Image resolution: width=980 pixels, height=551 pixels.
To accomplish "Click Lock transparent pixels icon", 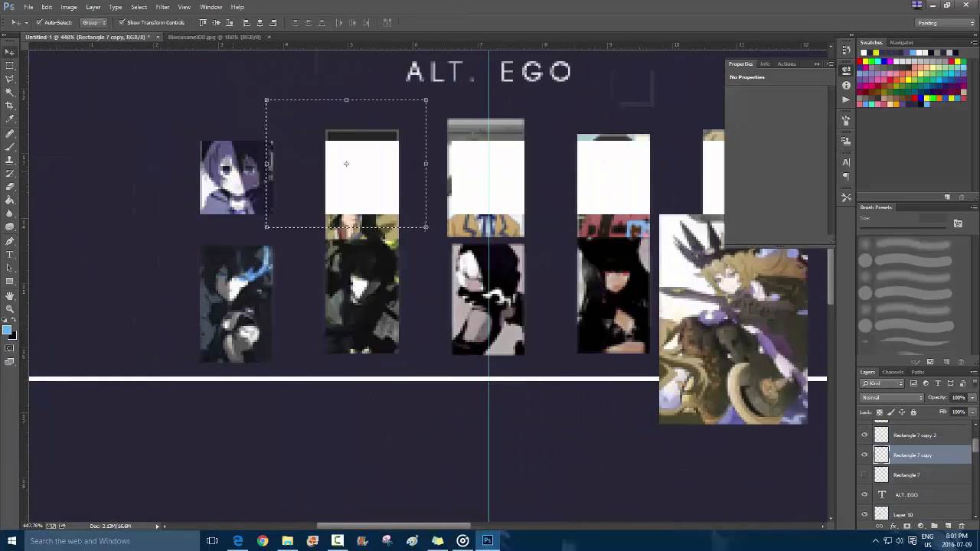I will click(x=879, y=412).
